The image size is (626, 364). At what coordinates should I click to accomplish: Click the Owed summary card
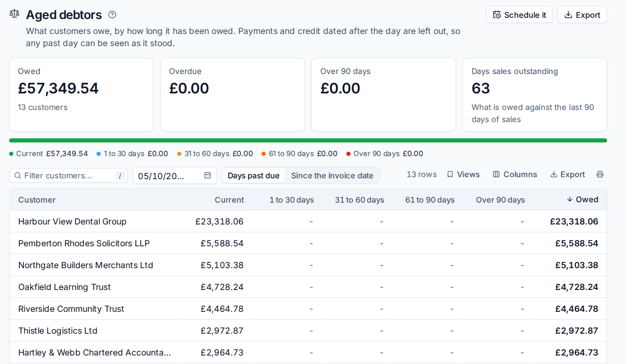pyautogui.click(x=81, y=95)
